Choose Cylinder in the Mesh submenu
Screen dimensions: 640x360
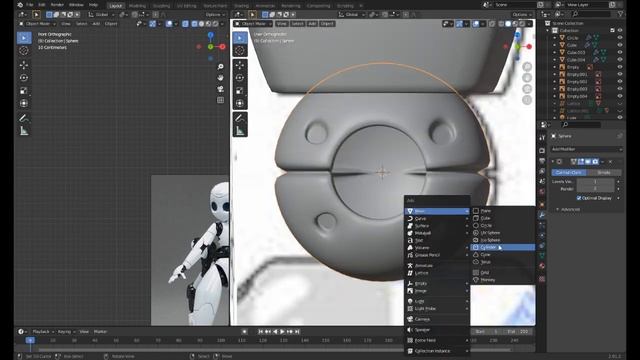pos(502,247)
